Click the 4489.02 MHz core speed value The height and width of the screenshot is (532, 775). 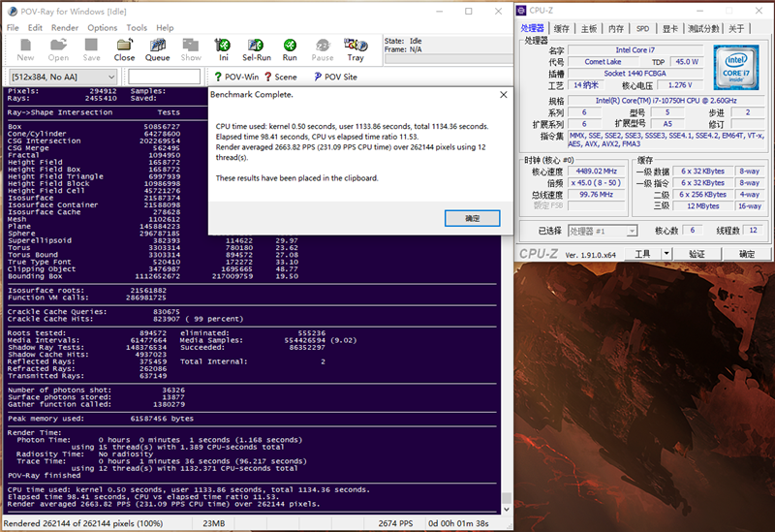point(596,172)
